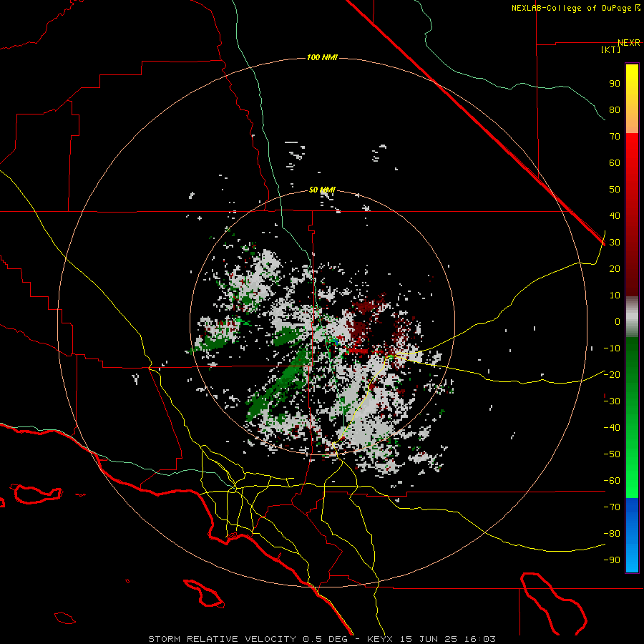
Task: Click the "-60" scale value
Action: tap(612, 481)
